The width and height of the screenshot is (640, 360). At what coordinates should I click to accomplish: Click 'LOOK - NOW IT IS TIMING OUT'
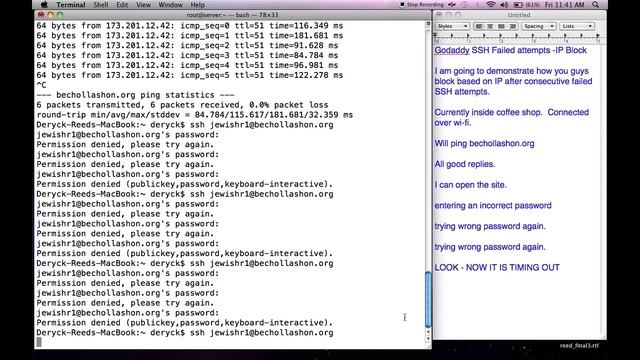point(497,267)
